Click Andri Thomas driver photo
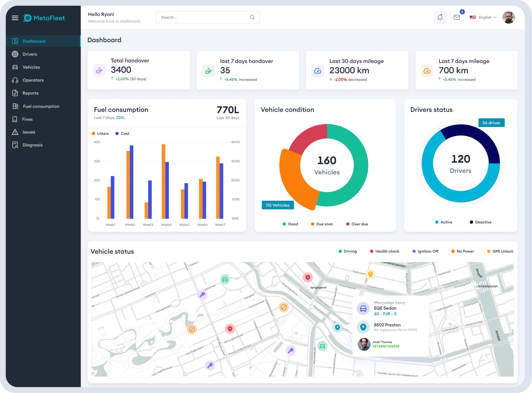The height and width of the screenshot is (393, 532). pos(364,344)
